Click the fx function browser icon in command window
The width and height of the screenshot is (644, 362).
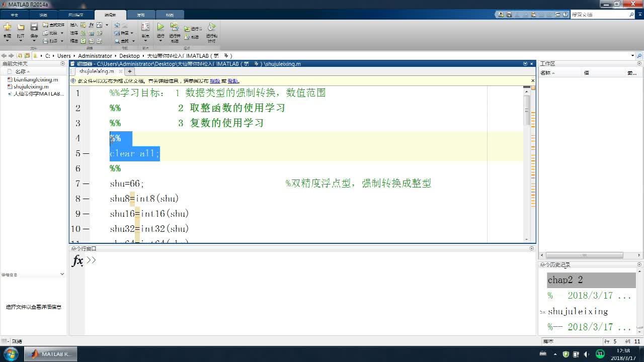point(77,260)
